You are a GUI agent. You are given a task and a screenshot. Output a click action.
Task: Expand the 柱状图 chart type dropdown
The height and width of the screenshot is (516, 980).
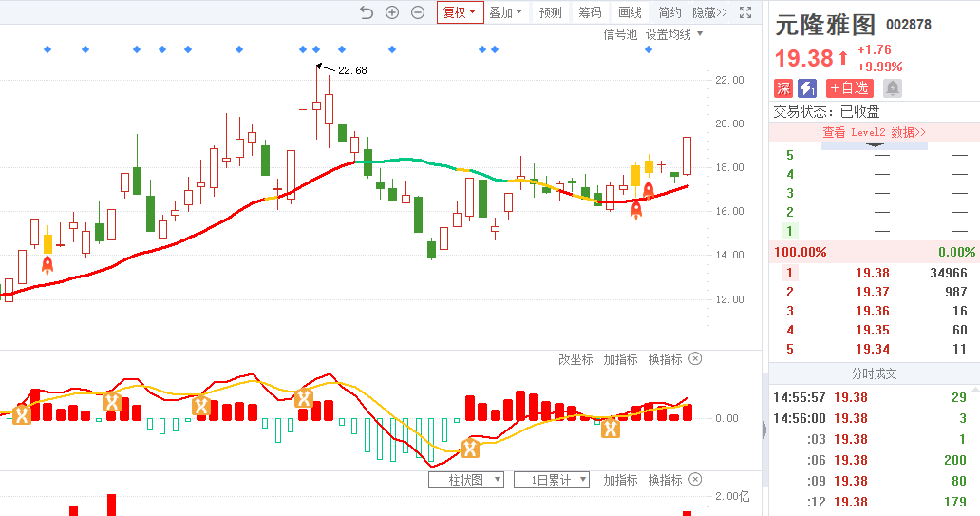pyautogui.click(x=465, y=480)
